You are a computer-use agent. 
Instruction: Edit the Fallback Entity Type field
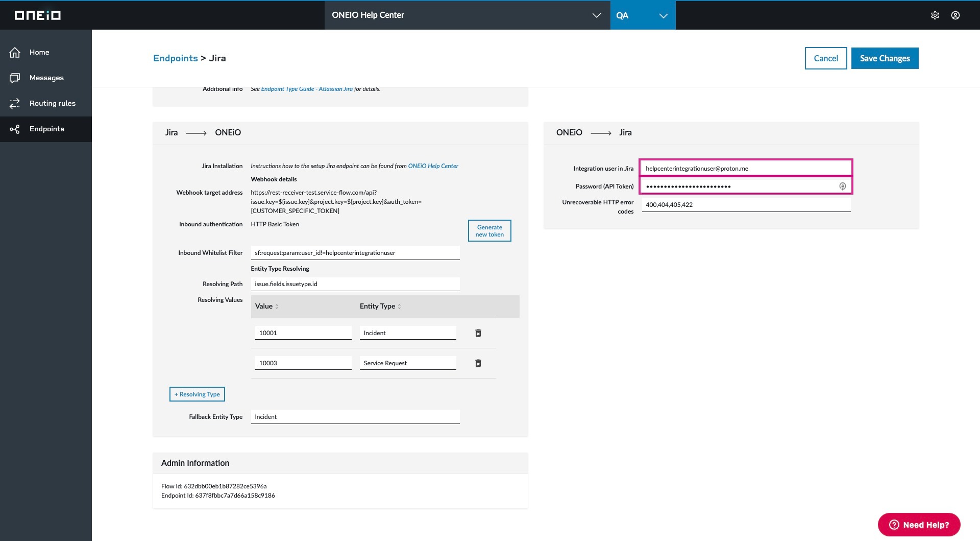point(355,417)
